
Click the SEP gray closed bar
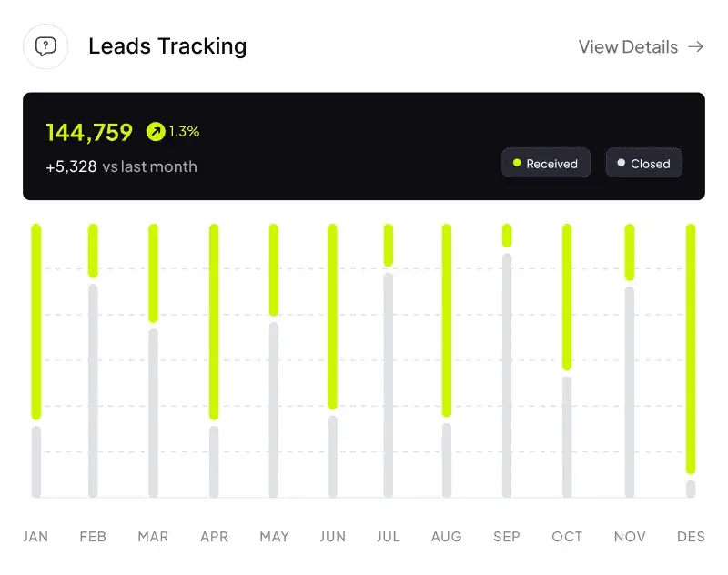click(507, 376)
